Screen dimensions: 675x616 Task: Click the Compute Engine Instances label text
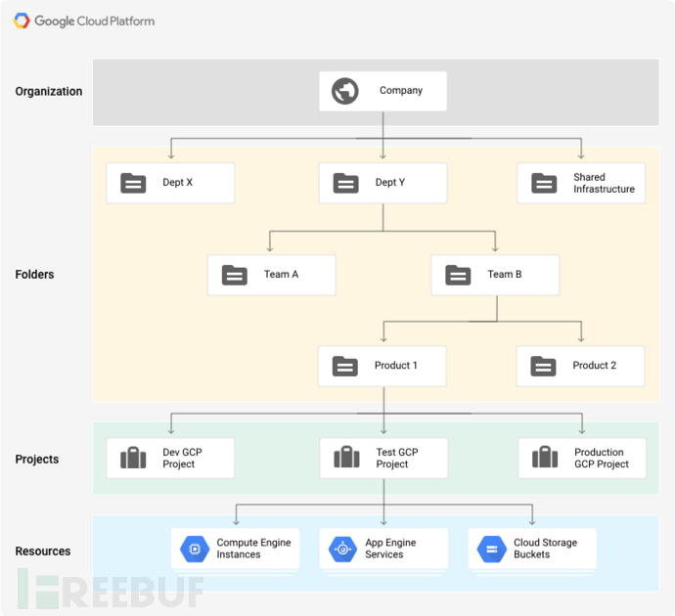pyautogui.click(x=253, y=549)
